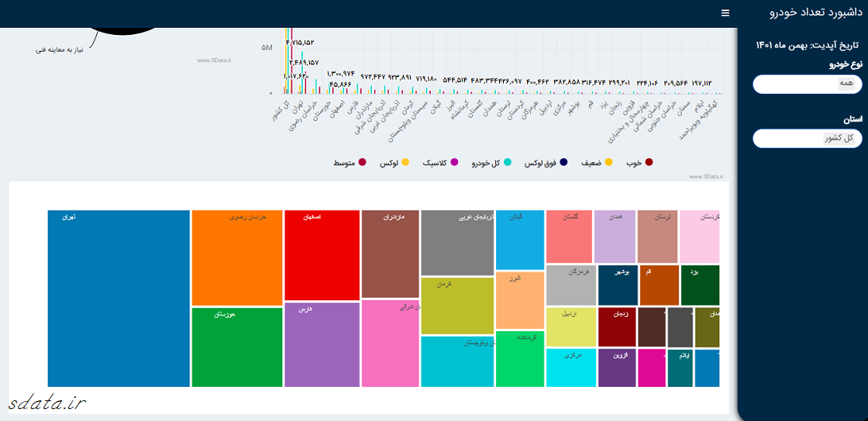Open the hamburger menu icon
The image size is (868, 421).
(725, 13)
